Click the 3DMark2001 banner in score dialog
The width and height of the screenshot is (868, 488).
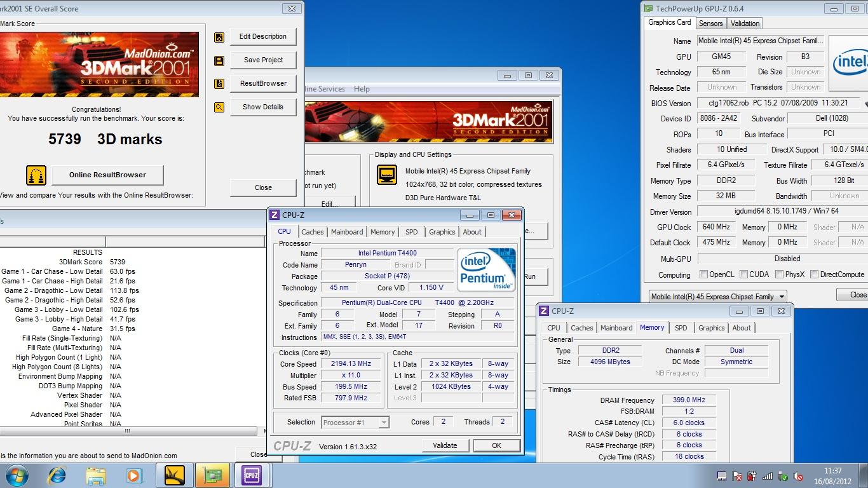pyautogui.click(x=99, y=65)
